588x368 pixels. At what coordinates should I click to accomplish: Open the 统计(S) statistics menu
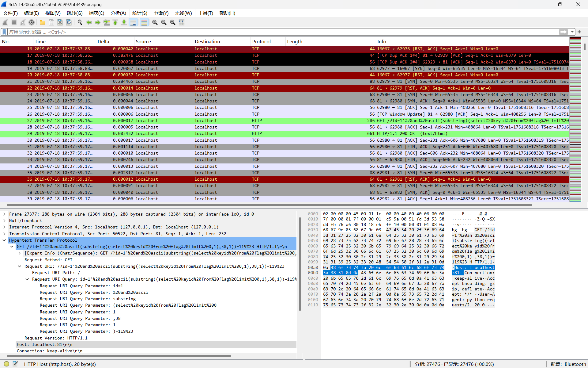click(140, 13)
